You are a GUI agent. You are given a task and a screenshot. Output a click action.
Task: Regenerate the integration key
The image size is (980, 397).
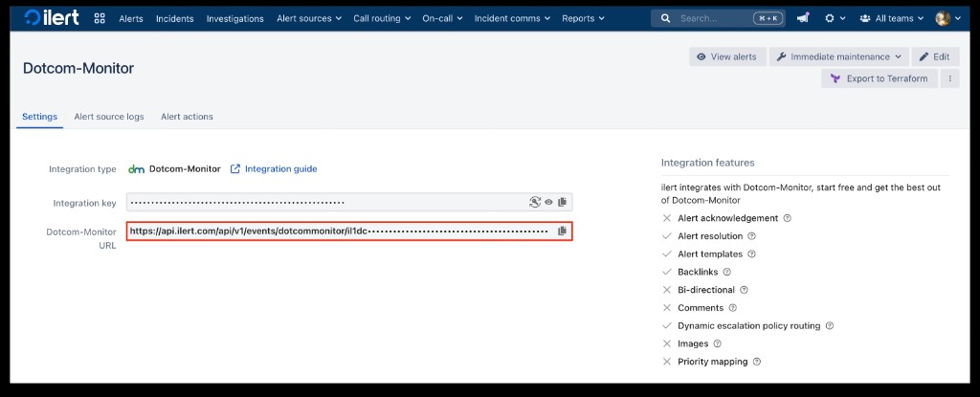click(535, 202)
